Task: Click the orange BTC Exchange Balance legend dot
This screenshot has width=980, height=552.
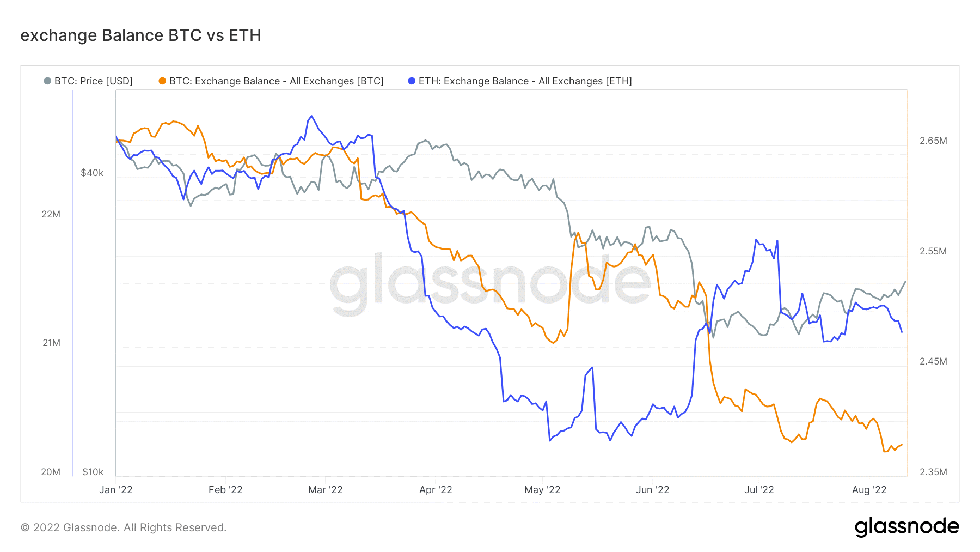Action: [x=162, y=81]
